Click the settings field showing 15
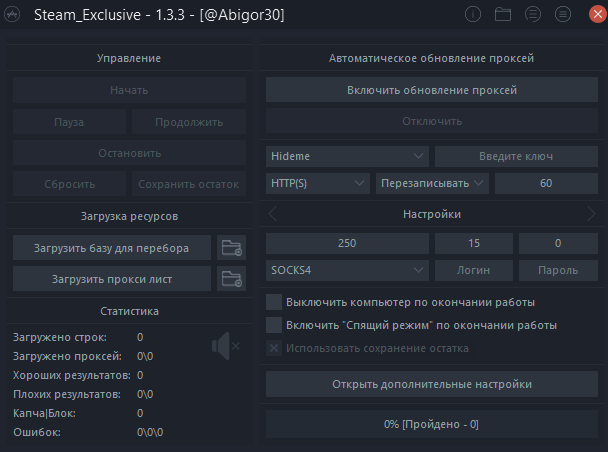608x452 pixels. [x=474, y=243]
